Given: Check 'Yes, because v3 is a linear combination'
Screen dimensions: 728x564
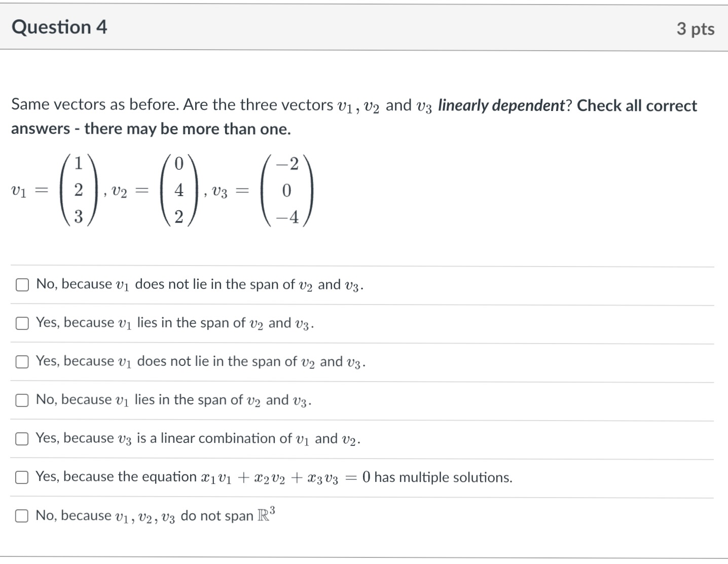Looking at the screenshot, I should pos(22,439).
